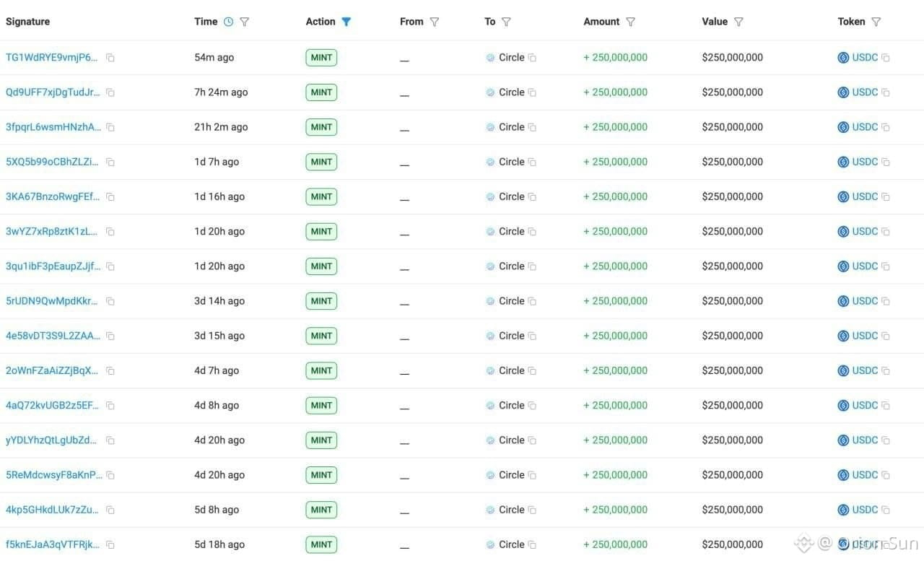Copy the signature starting with TG1WdRYE9vmjP6
Viewport: 924px width, 561px height.
click(110, 58)
